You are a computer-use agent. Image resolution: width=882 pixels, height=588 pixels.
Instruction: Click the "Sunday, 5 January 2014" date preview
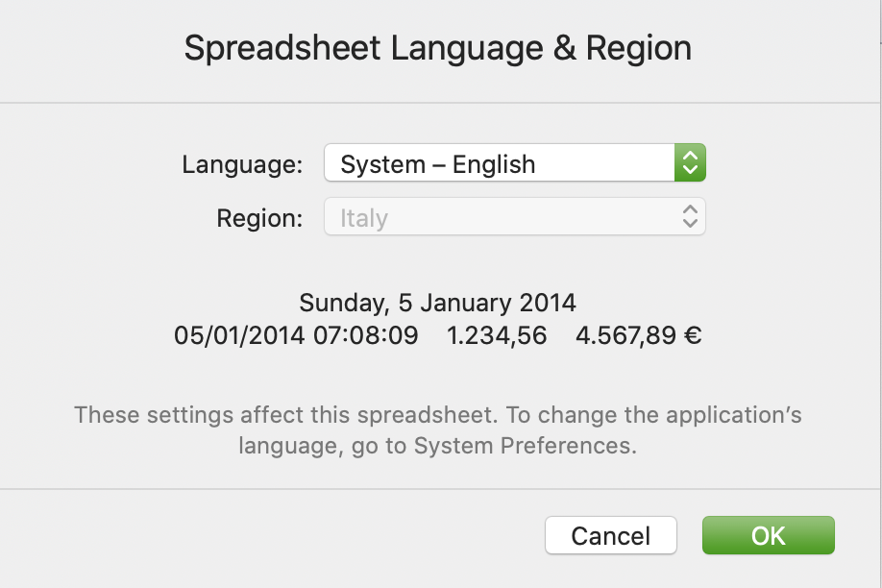(x=437, y=303)
